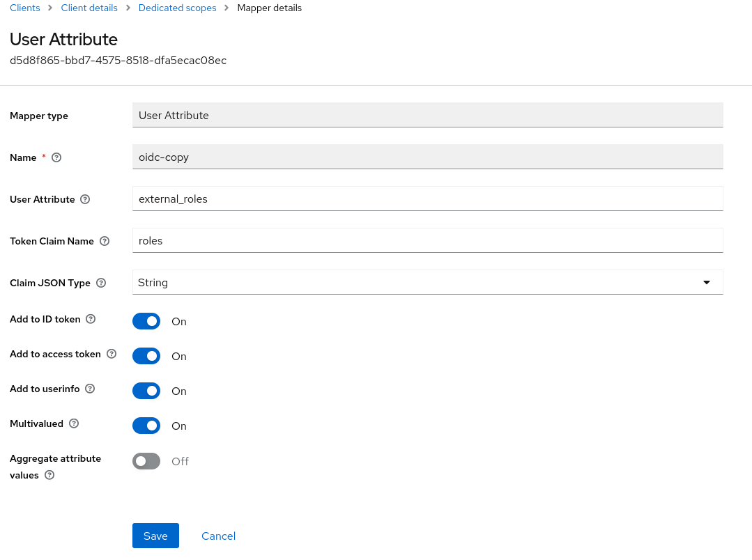This screenshot has height=560, width=752.
Task: Open the Claim JSON Type help tooltip
Action: pyautogui.click(x=100, y=283)
